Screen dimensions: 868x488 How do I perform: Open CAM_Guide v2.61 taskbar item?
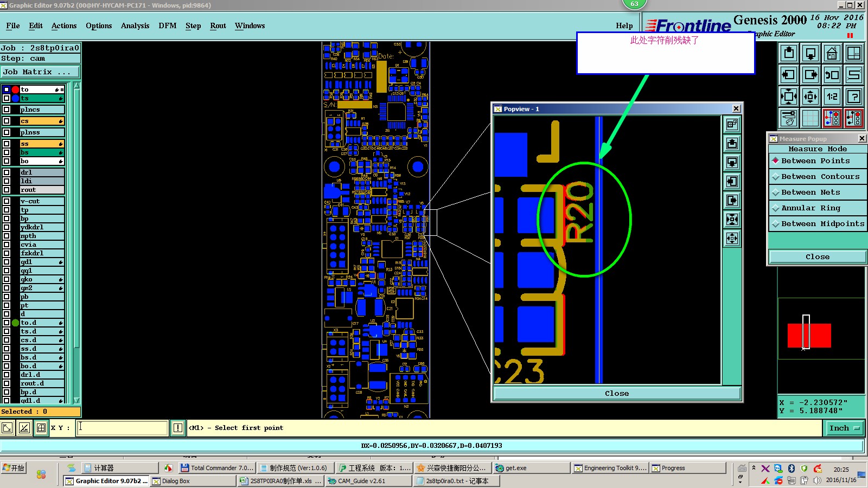point(368,481)
